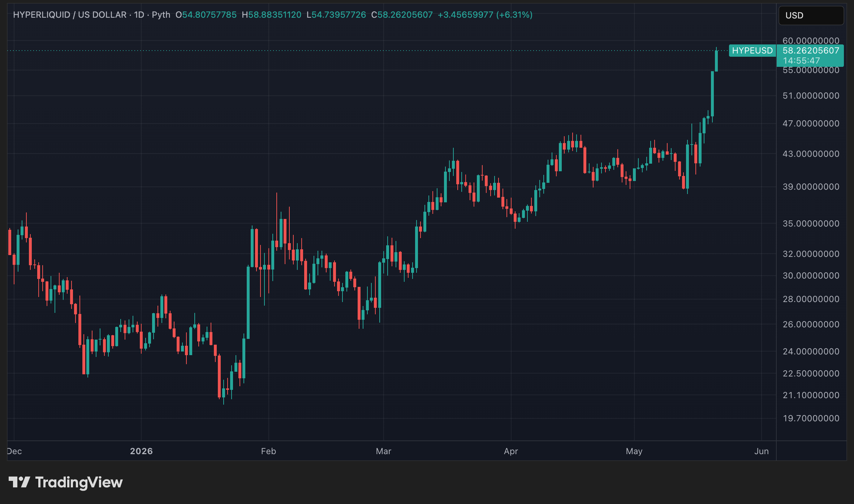The width and height of the screenshot is (854, 504).
Task: Click the 60.00000000 price axis label
Action: tap(811, 40)
